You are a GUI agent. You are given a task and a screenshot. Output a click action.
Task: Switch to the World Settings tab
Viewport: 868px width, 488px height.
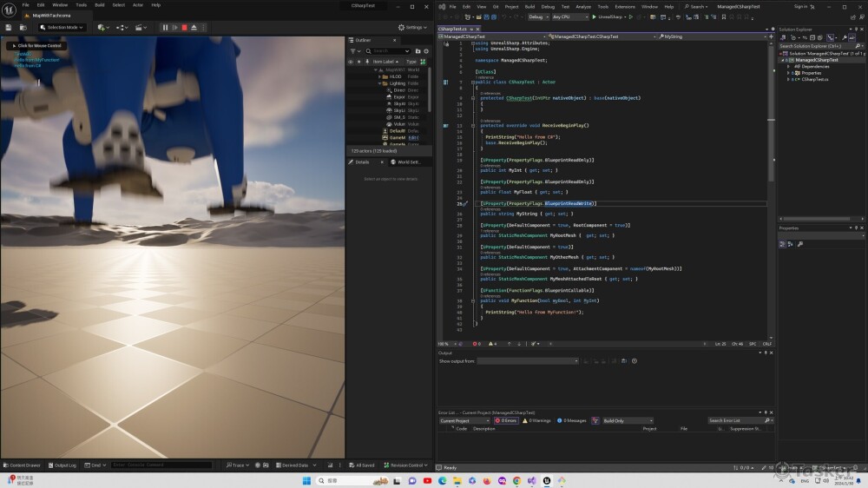(x=406, y=162)
